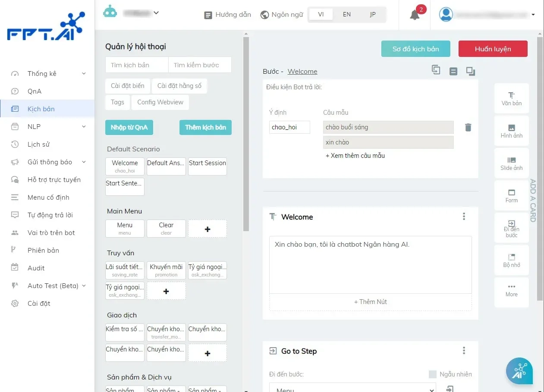Open the bot avatar icon in header

pyautogui.click(x=110, y=12)
